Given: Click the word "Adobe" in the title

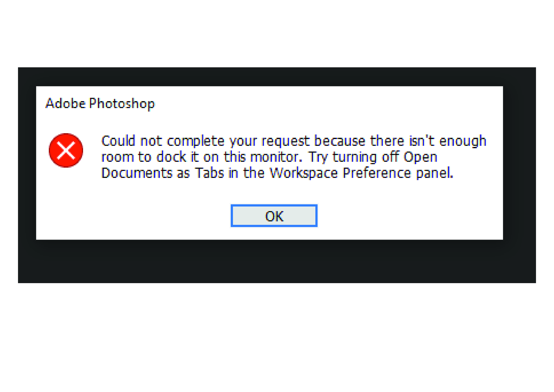Looking at the screenshot, I should (65, 103).
